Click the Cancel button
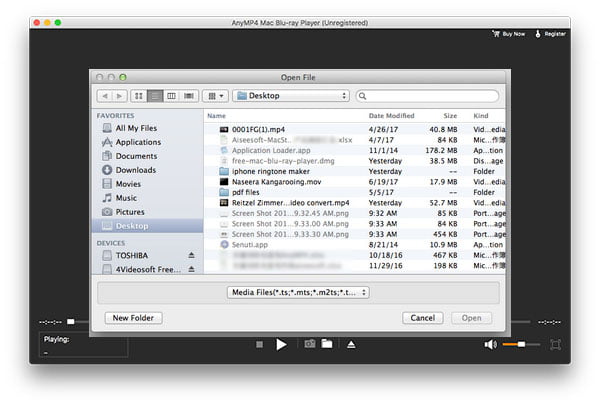 click(422, 318)
